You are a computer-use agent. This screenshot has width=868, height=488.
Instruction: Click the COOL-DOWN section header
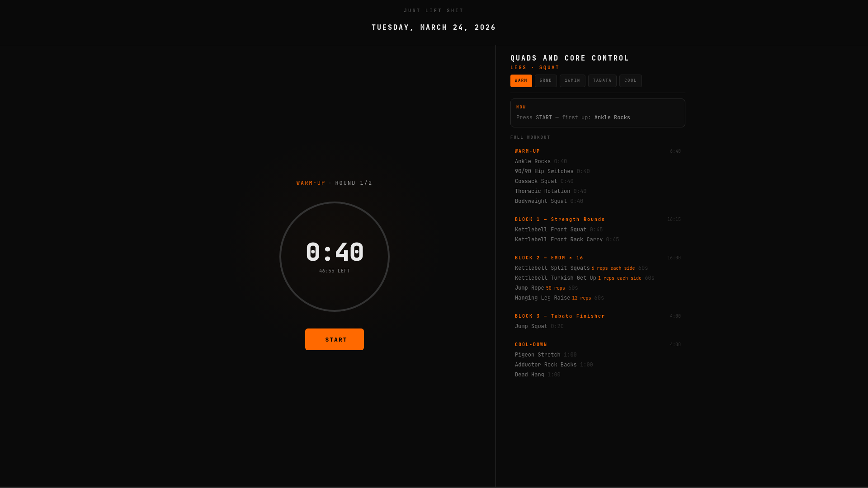(531, 345)
